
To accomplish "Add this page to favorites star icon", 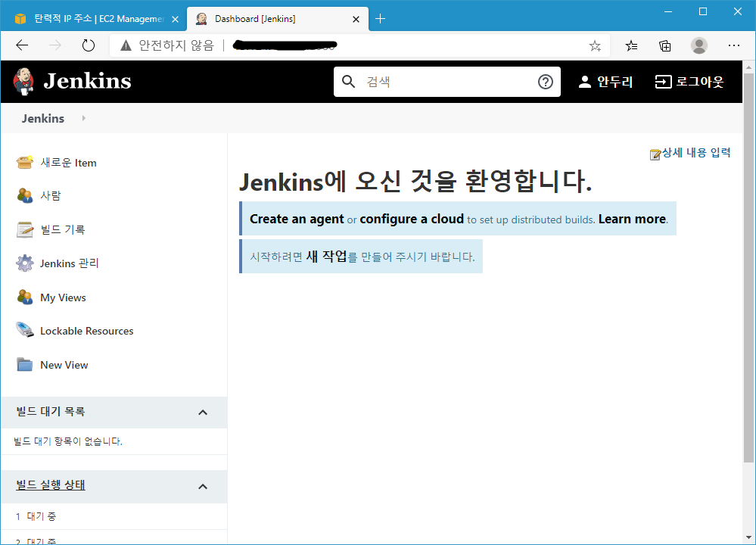I will pos(595,46).
